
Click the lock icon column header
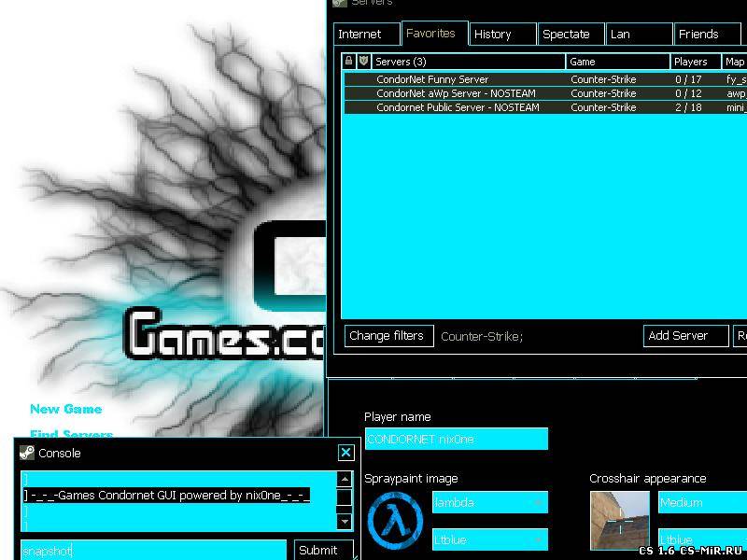(x=348, y=61)
